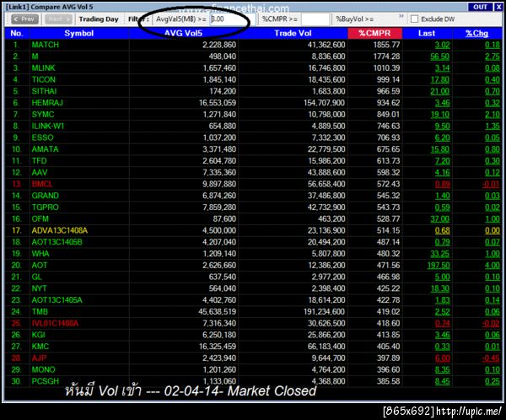Click the Trading Day button
The height and width of the screenshot is (420, 506).
(x=99, y=19)
